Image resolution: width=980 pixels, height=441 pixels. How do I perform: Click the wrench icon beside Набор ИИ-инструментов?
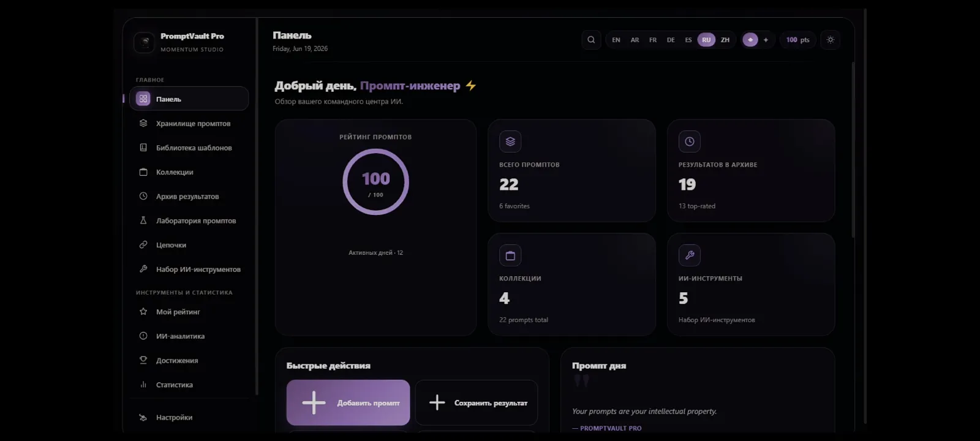pyautogui.click(x=143, y=269)
